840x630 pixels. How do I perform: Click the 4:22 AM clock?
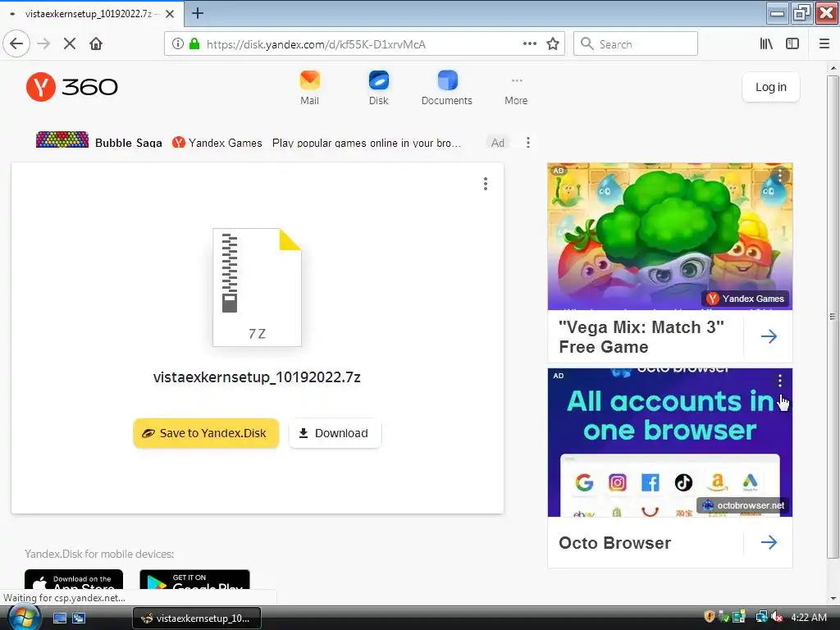809,618
